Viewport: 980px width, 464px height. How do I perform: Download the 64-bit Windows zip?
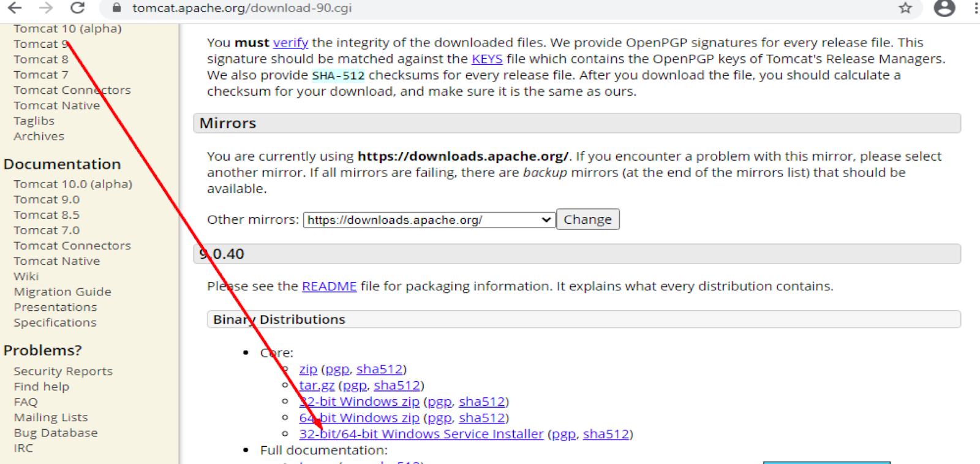359,417
